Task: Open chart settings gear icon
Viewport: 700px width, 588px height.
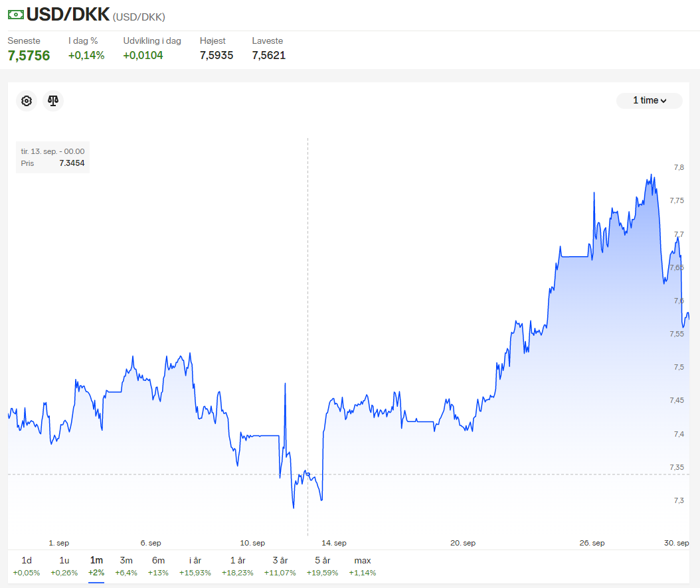Action: 27,101
